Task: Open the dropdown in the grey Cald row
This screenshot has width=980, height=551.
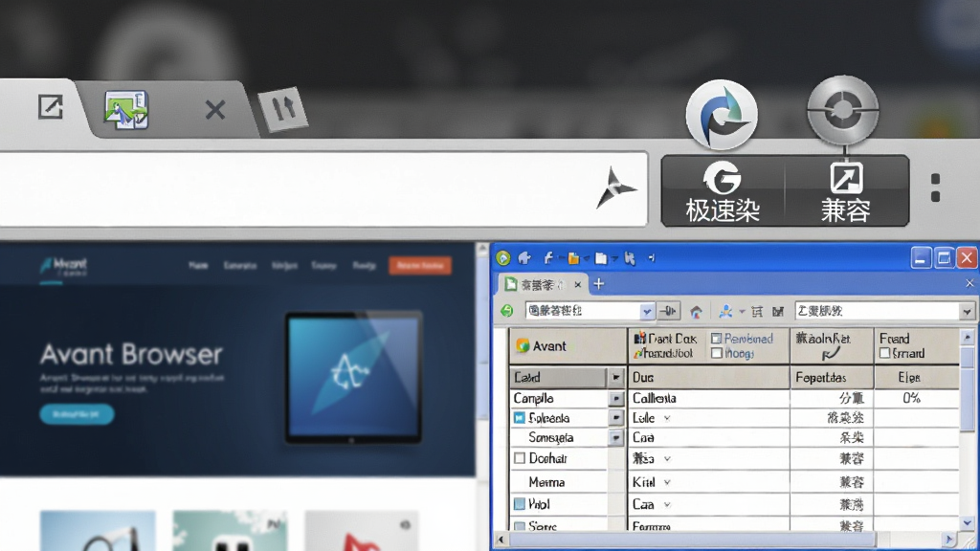Action: point(615,377)
